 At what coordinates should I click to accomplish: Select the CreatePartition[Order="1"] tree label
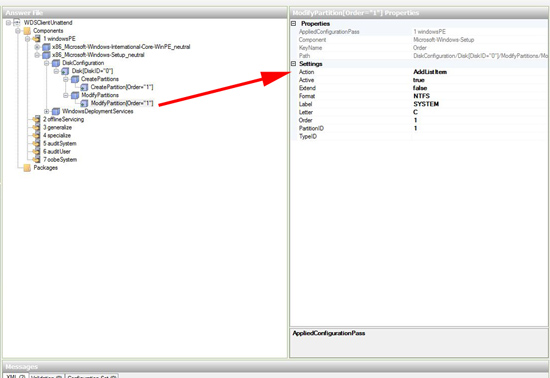[122, 87]
